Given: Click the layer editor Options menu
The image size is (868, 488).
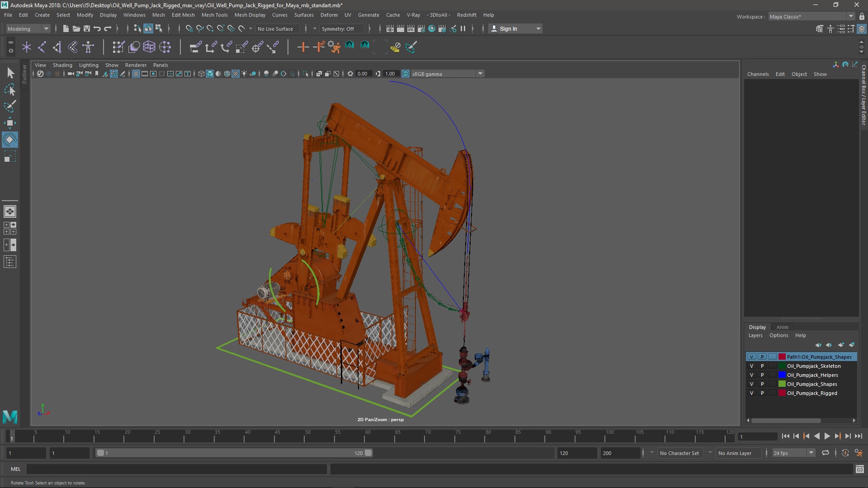Looking at the screenshot, I should 778,335.
